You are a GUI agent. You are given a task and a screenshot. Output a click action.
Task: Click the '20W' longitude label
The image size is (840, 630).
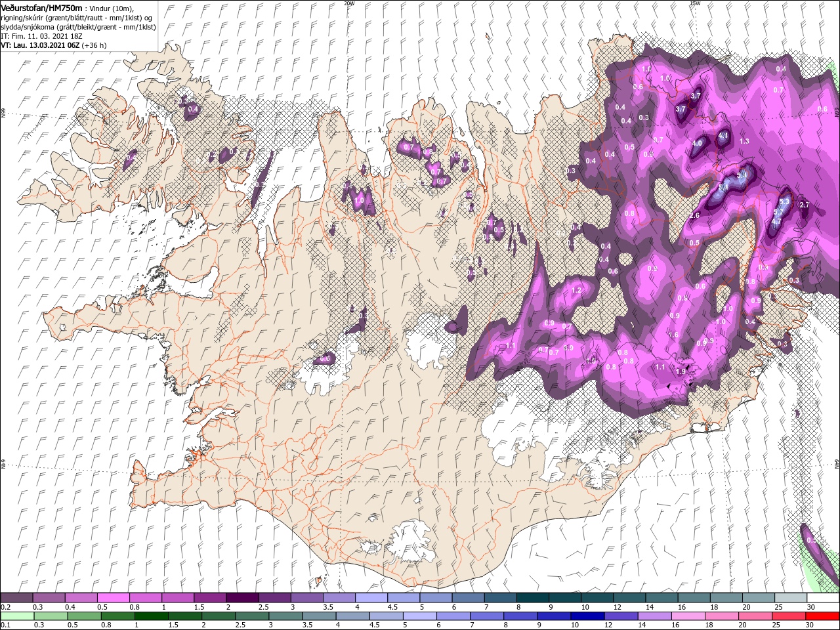[x=349, y=3]
